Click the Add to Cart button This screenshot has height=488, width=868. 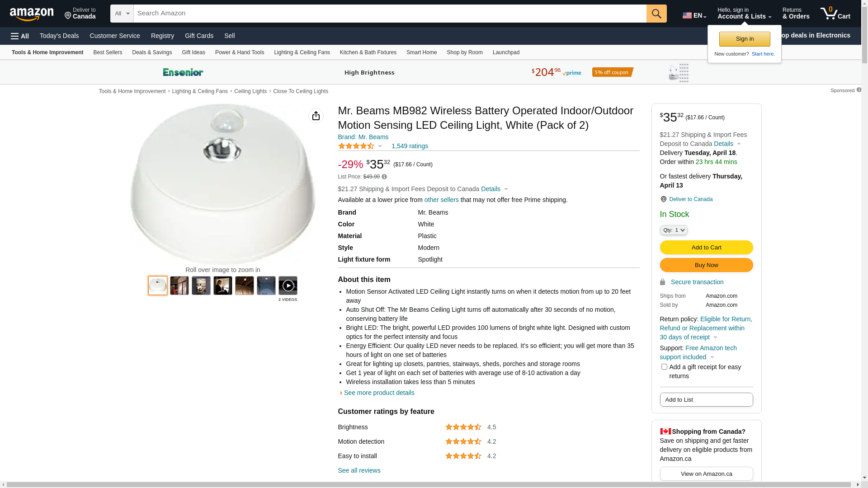click(x=706, y=247)
